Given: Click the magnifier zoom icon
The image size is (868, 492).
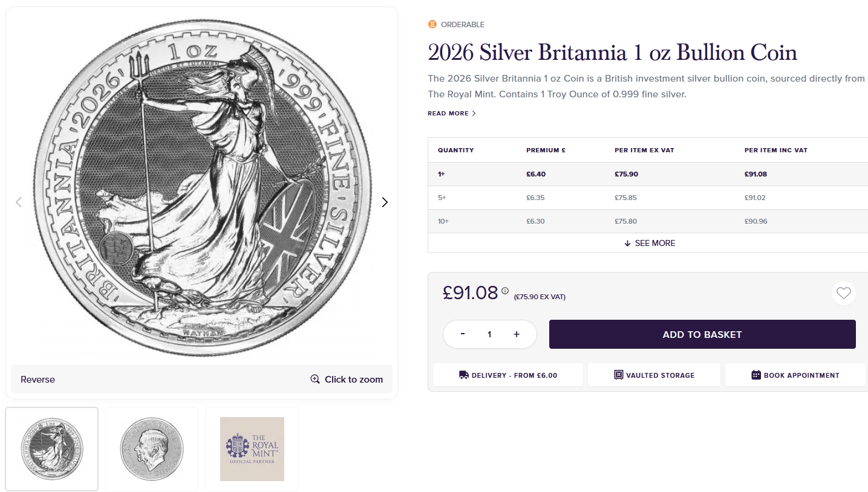Looking at the screenshot, I should 315,380.
